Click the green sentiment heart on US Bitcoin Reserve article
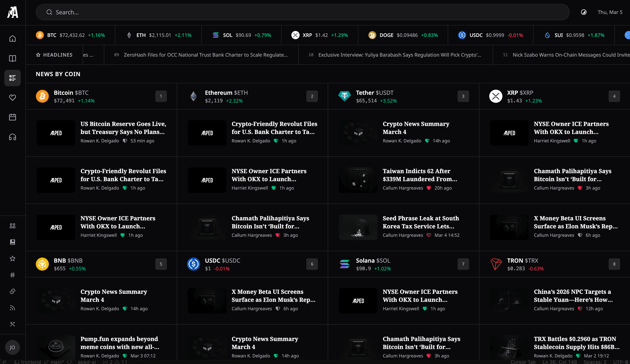Screen dimensions: 630x364 pos(125,141)
